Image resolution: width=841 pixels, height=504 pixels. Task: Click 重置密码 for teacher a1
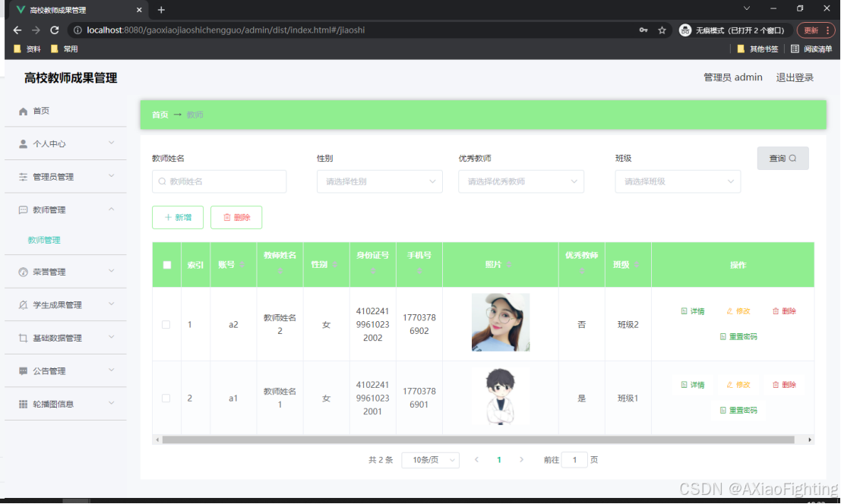coord(738,411)
